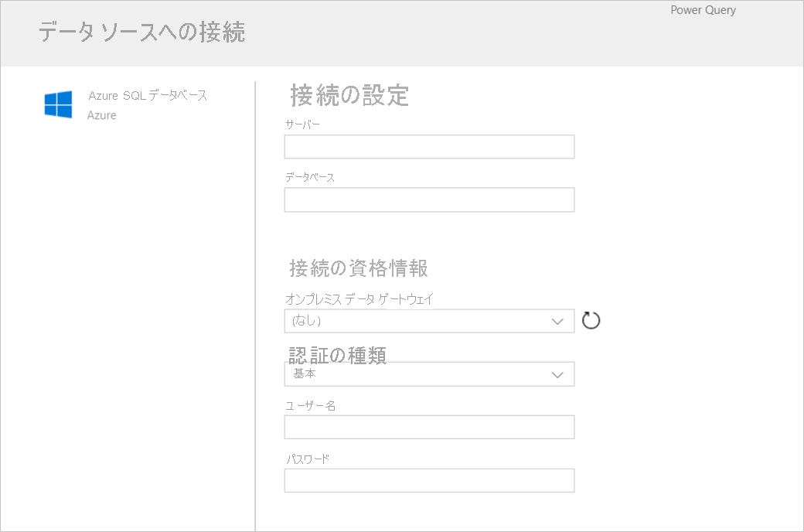Click the ユーザー名 text box
The width and height of the screenshot is (804, 532).
(429, 427)
